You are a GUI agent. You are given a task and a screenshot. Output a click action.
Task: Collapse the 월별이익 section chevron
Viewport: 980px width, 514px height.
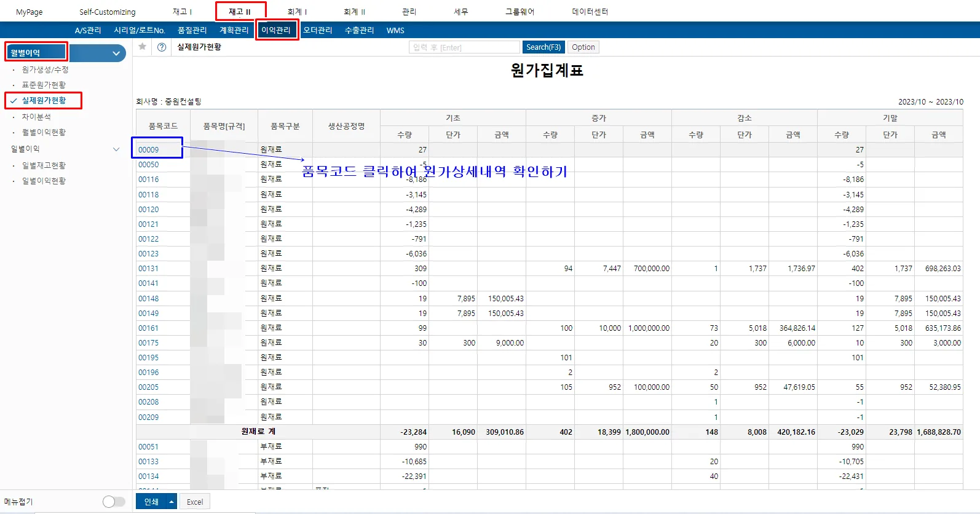[116, 53]
